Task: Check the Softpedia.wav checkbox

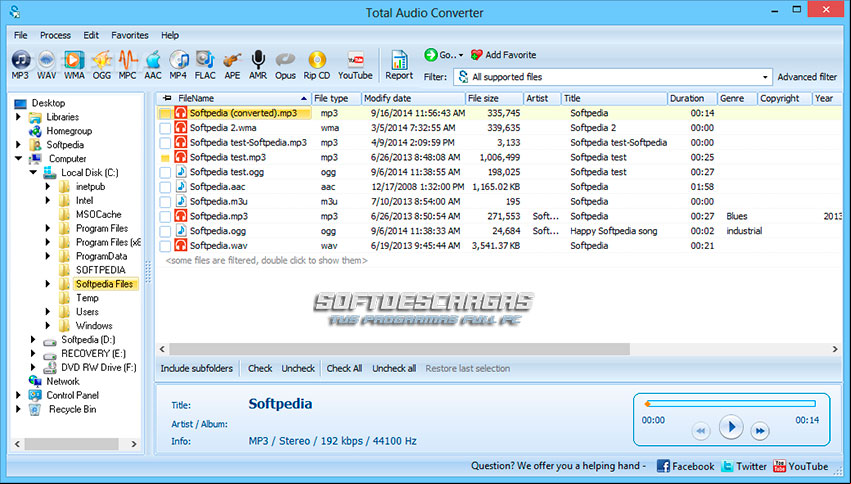Action: coord(165,246)
